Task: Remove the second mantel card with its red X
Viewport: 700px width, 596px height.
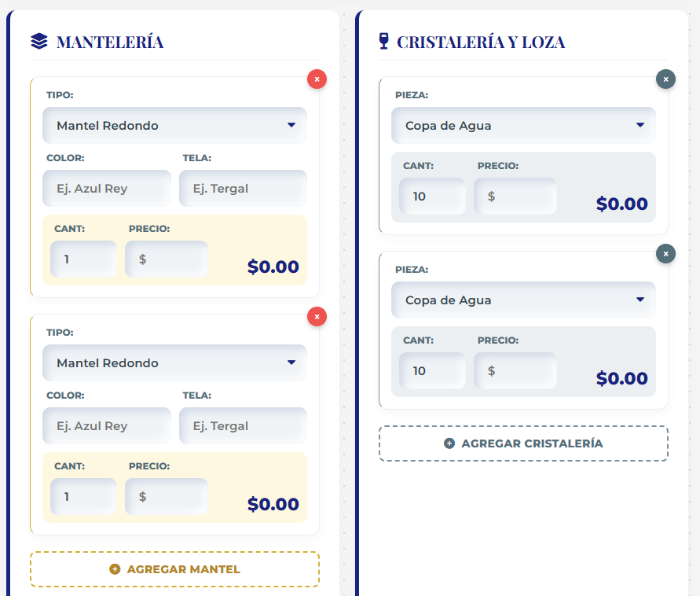Action: [317, 316]
